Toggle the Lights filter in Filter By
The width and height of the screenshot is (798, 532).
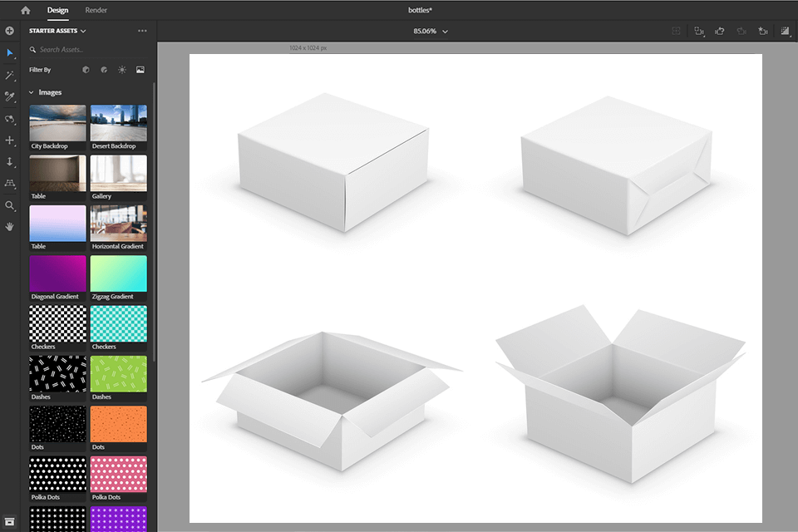(122, 70)
